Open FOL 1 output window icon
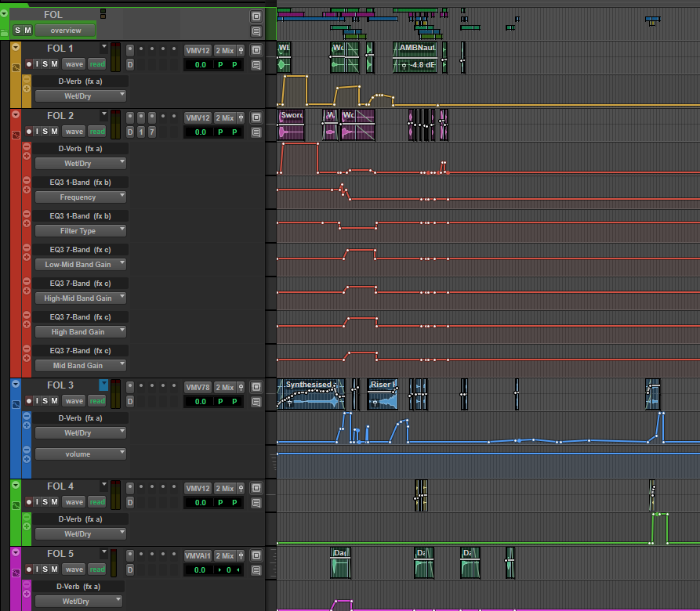 coord(256,50)
